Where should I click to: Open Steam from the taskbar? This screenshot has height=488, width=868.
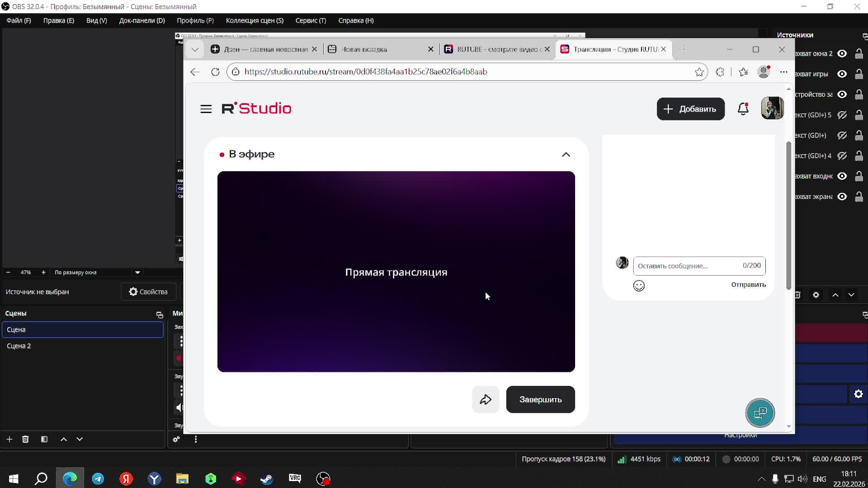coord(267,479)
